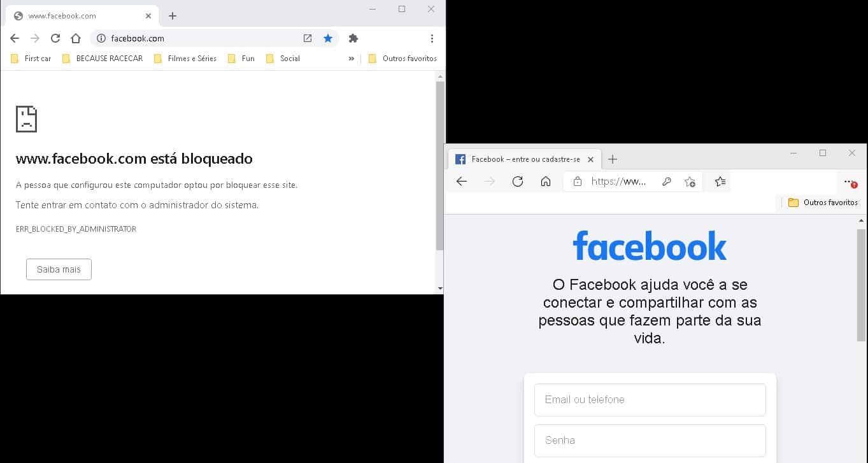Open page in new window icon in Chrome address bar
This screenshot has height=463, width=868.
coord(308,38)
